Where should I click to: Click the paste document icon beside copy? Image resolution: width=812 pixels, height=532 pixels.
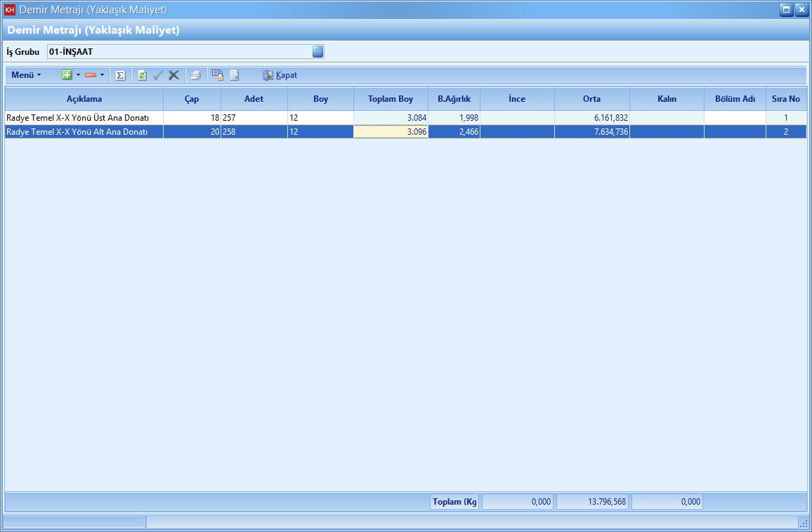235,75
